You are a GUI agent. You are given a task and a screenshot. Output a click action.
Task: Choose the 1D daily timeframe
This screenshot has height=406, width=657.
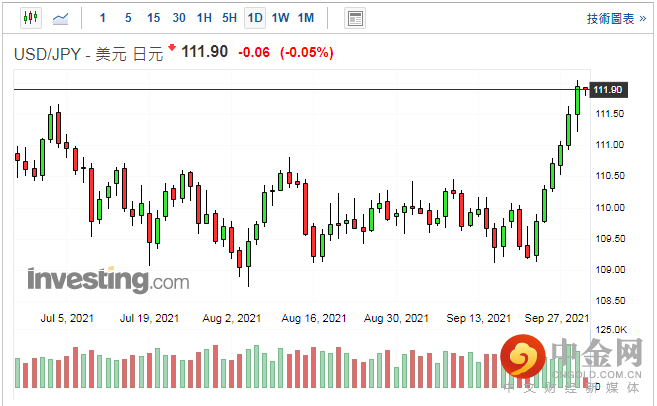click(x=255, y=18)
